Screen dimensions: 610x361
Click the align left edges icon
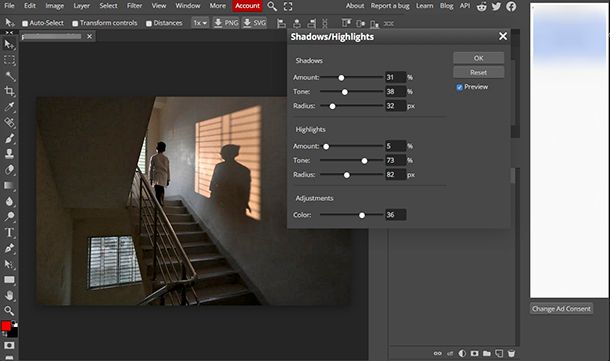281,23
